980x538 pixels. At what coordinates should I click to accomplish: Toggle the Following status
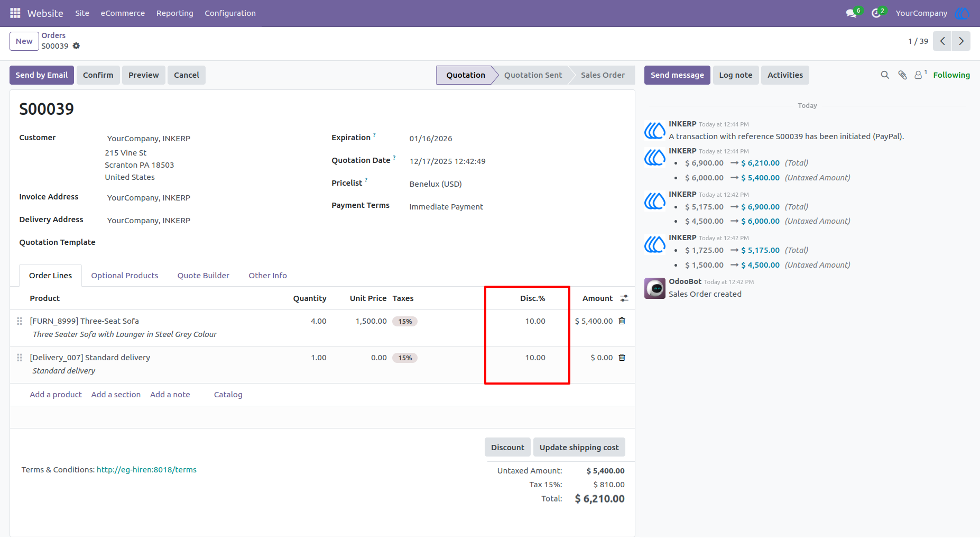tap(951, 75)
